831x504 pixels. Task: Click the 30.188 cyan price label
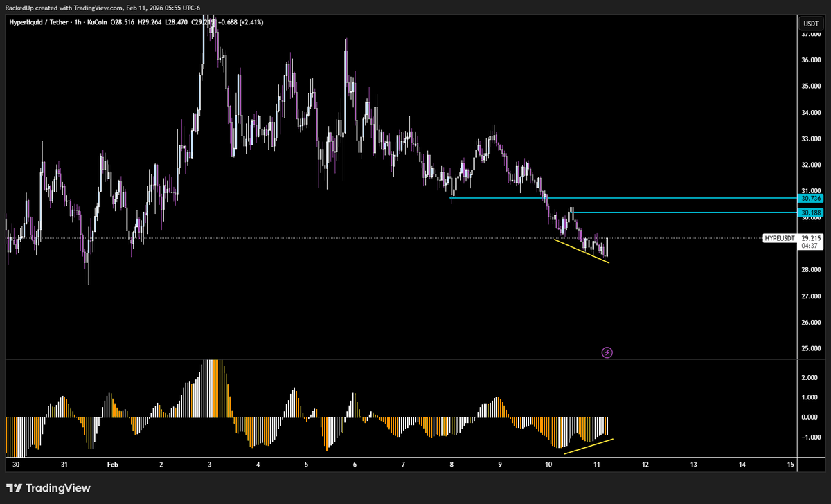coord(810,212)
